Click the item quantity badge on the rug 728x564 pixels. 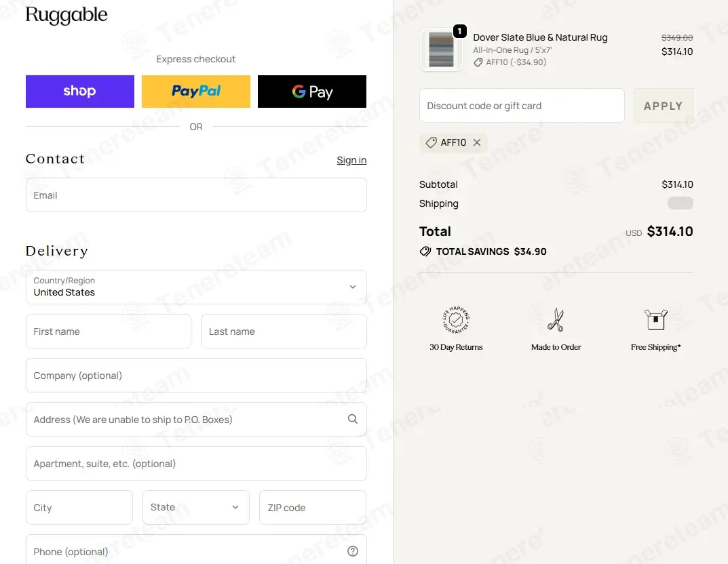click(x=459, y=31)
